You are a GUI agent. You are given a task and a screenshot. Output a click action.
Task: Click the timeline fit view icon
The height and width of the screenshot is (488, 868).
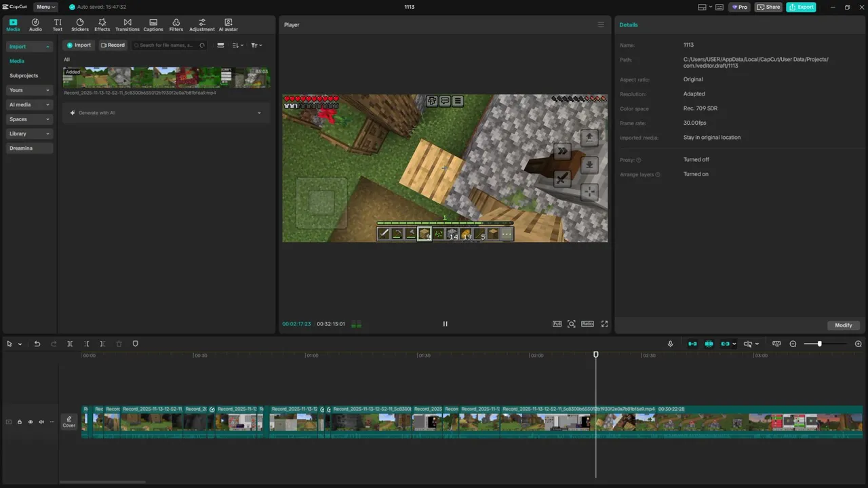click(x=776, y=344)
